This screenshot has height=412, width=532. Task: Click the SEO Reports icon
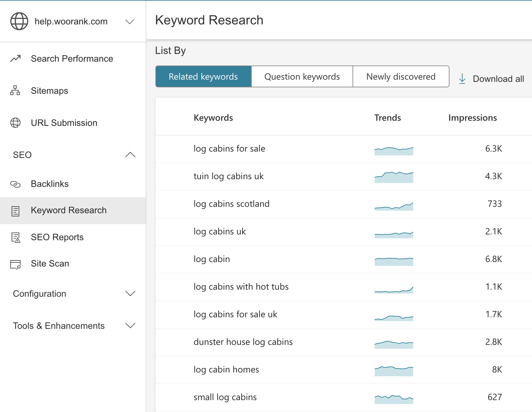[14, 237]
